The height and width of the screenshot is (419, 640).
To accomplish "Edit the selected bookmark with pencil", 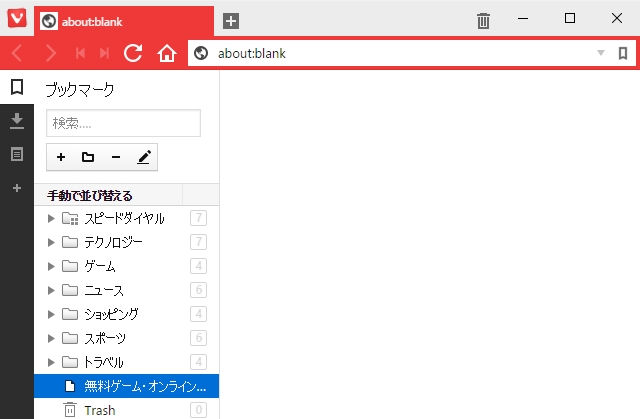I will [144, 157].
